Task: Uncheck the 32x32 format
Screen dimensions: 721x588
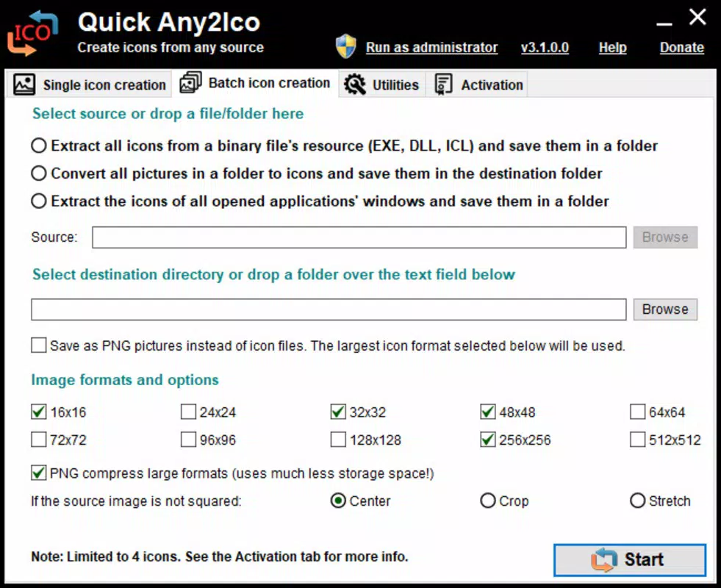Action: pyautogui.click(x=338, y=412)
